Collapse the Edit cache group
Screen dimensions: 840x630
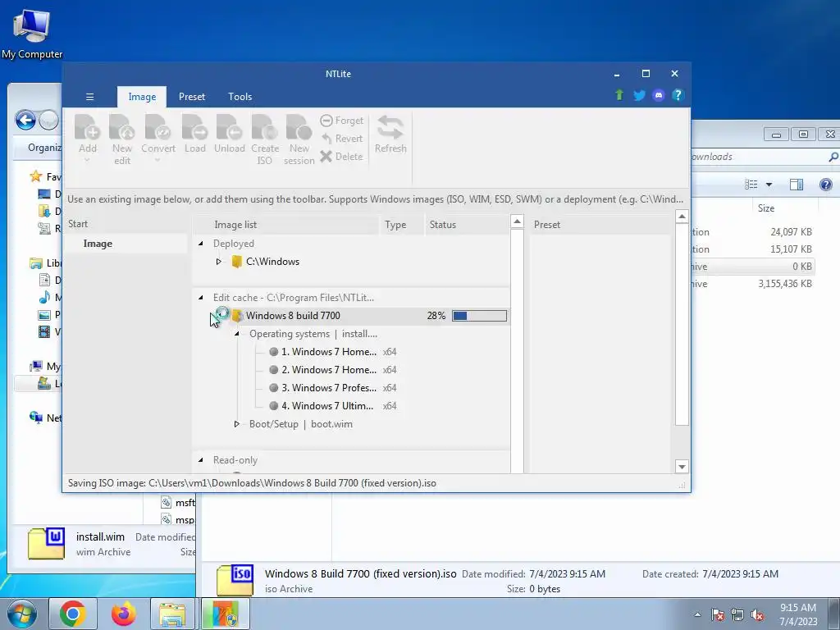tap(201, 297)
